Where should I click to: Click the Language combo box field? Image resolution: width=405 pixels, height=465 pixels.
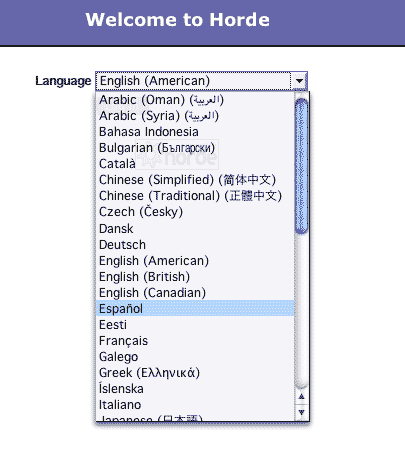(x=201, y=81)
